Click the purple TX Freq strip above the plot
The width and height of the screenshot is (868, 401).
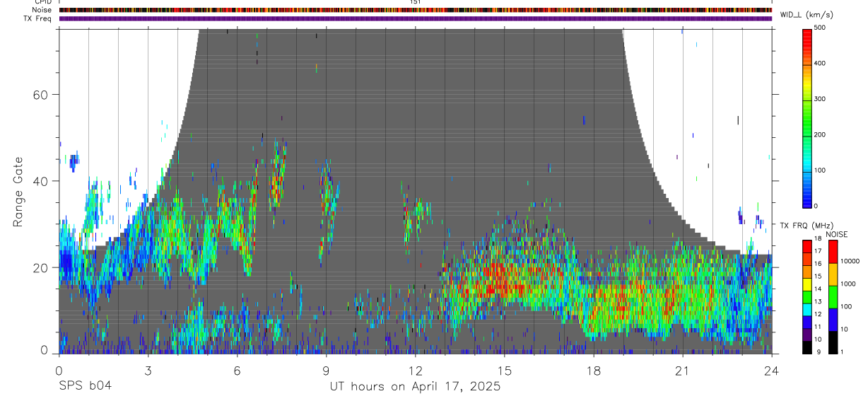coord(415,18)
